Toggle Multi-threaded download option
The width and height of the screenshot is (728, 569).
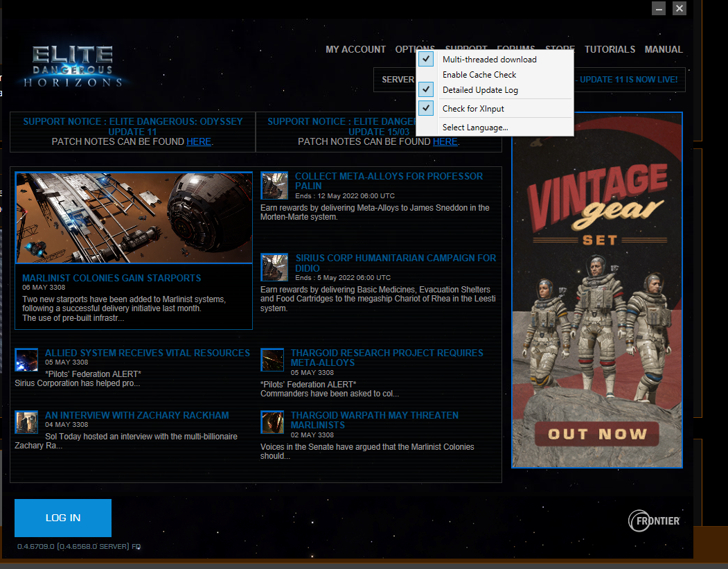(495, 60)
